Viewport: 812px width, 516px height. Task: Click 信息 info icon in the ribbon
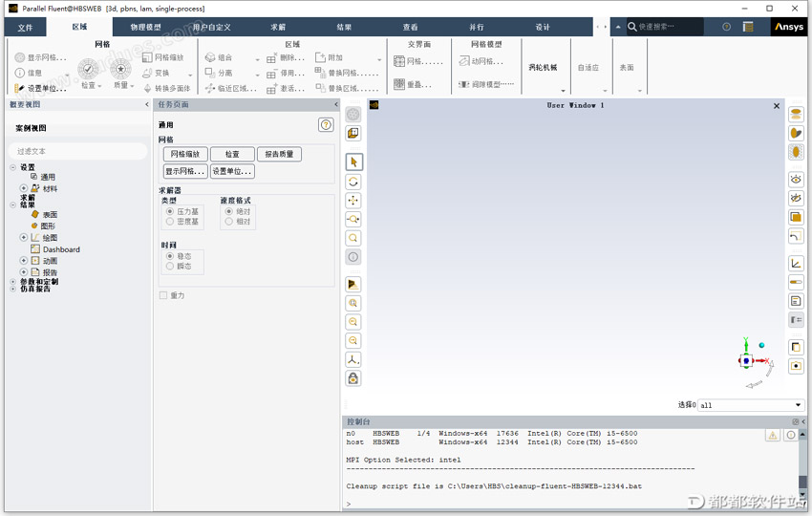20,73
